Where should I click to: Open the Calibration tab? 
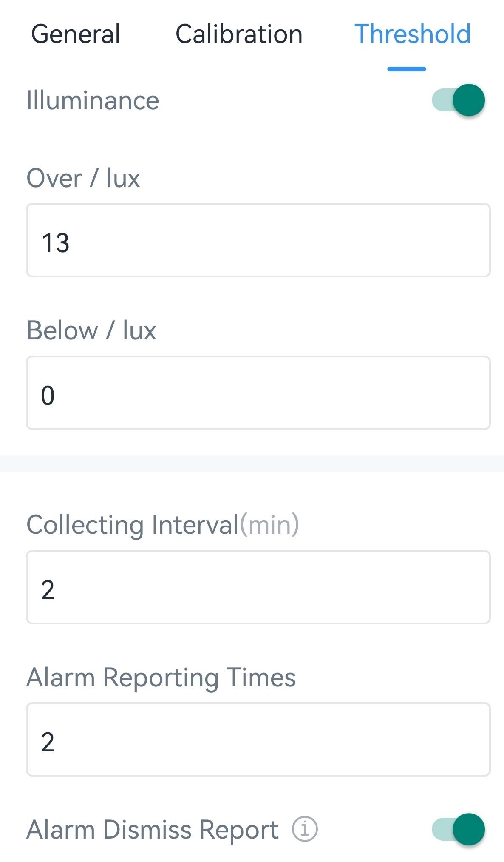[239, 34]
